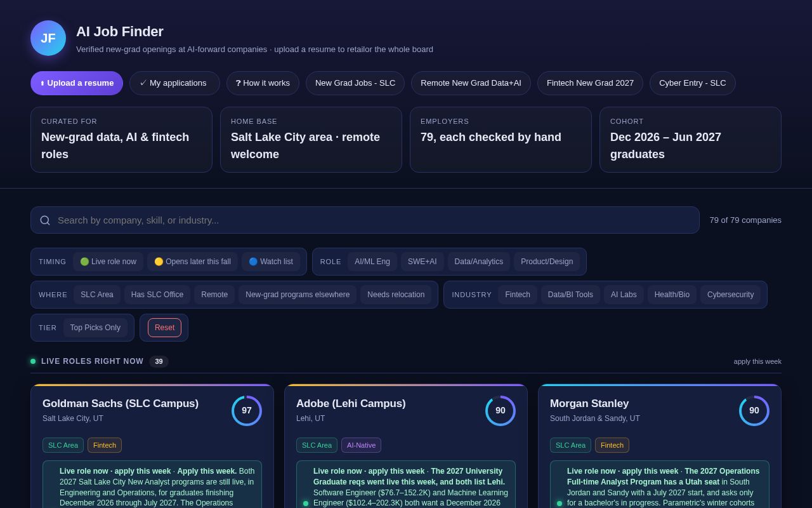This screenshot has width=812, height=508.
Task: Toggle Health/Bio industry filter
Action: [672, 295]
